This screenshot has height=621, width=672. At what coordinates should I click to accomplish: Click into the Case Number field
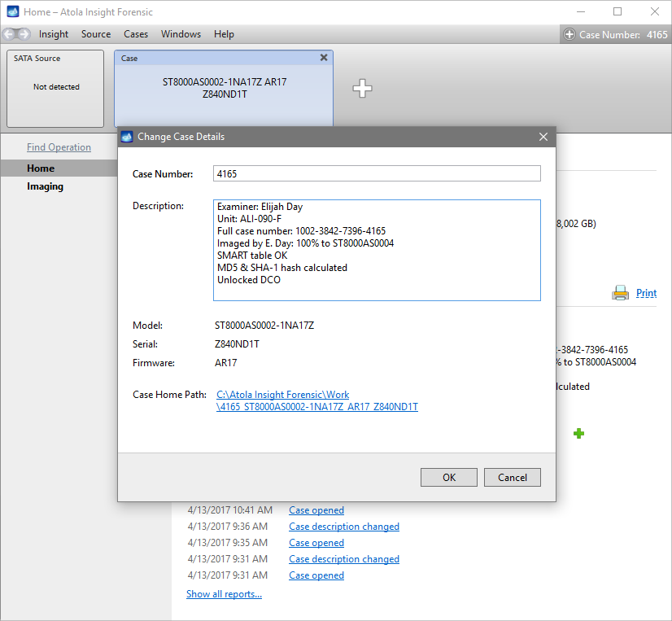(x=377, y=173)
